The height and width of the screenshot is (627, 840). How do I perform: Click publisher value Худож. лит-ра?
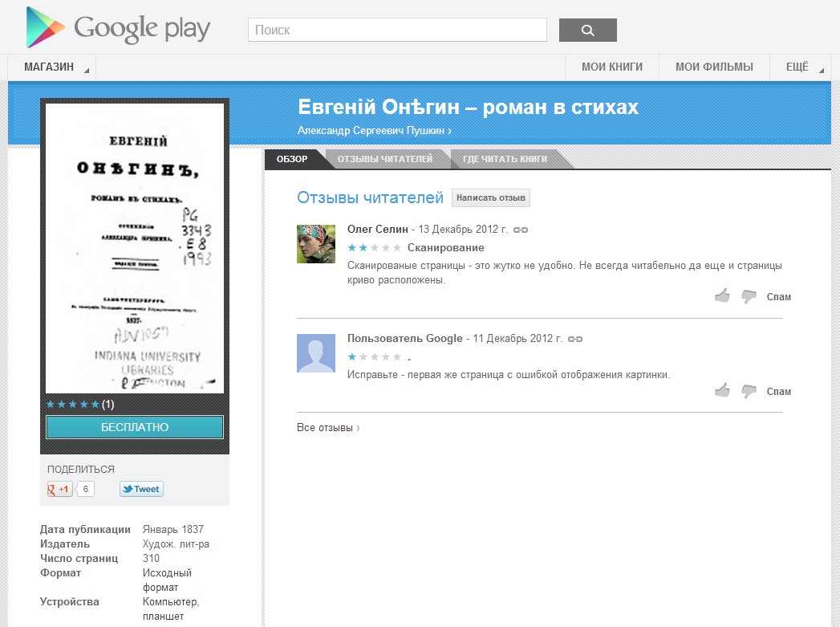point(176,544)
